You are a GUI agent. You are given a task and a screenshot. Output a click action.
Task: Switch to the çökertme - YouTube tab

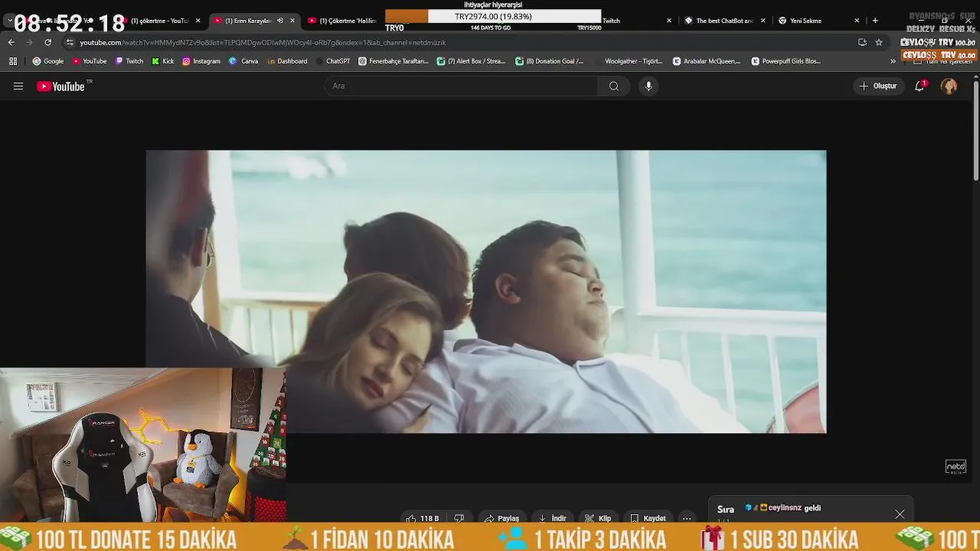click(159, 21)
